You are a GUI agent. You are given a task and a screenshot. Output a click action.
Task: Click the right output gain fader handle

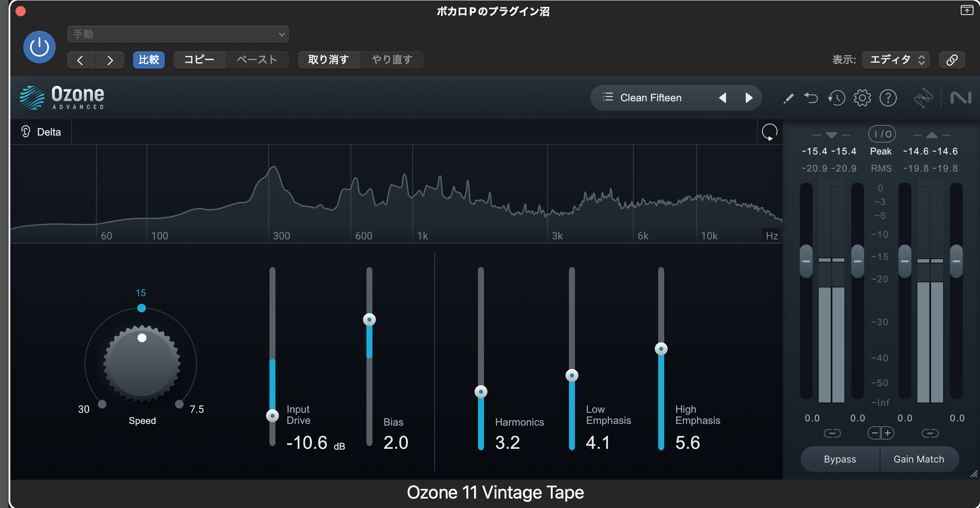pyautogui.click(x=956, y=261)
